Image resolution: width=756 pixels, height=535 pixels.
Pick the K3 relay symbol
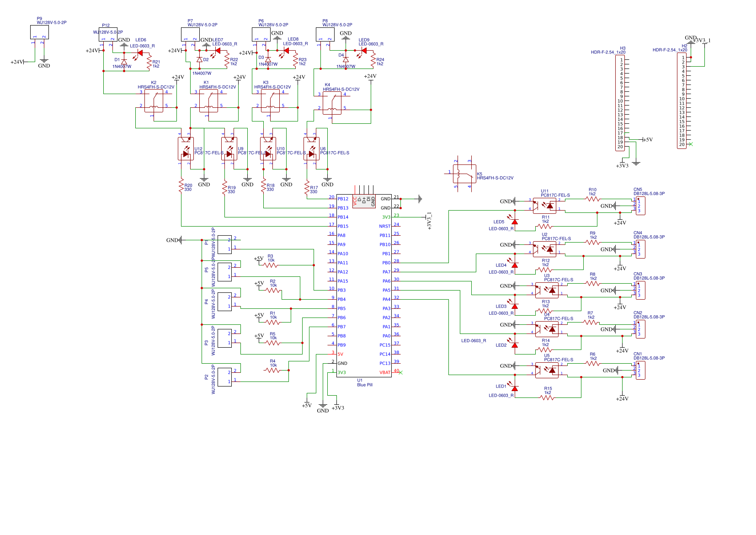point(270,101)
